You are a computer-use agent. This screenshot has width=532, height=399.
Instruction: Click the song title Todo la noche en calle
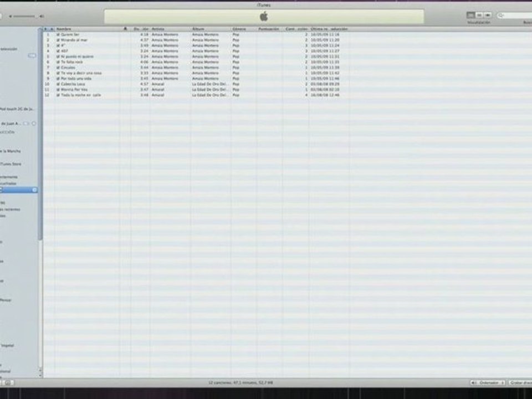tap(81, 95)
